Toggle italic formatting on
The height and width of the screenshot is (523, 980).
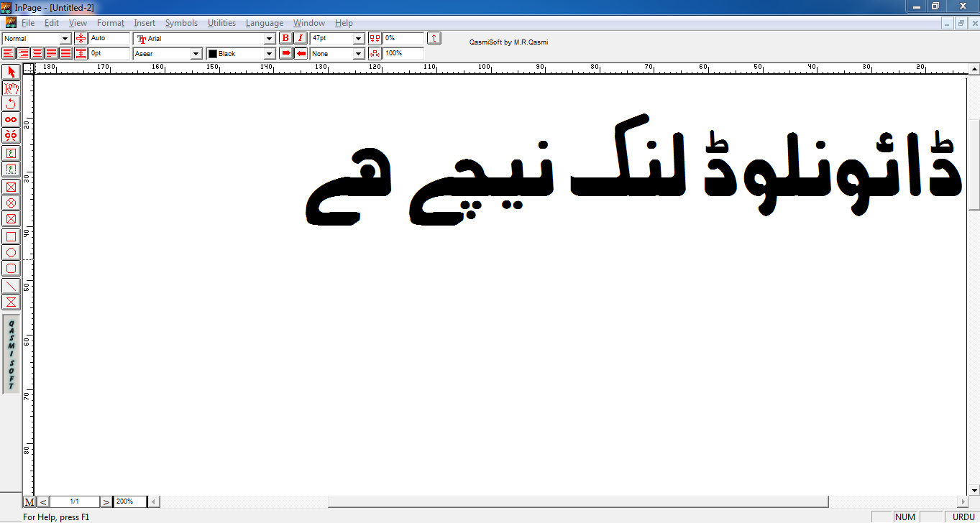(300, 38)
